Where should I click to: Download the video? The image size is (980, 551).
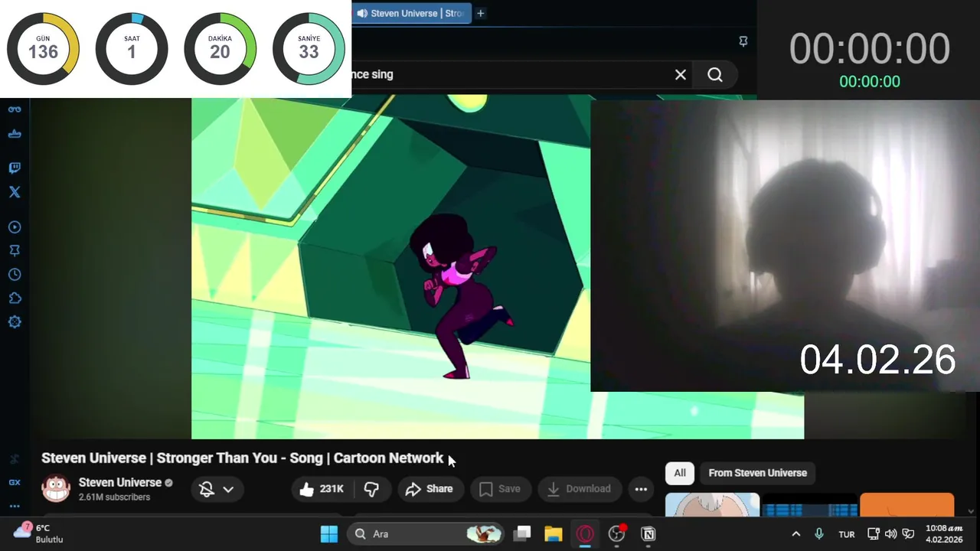point(579,489)
